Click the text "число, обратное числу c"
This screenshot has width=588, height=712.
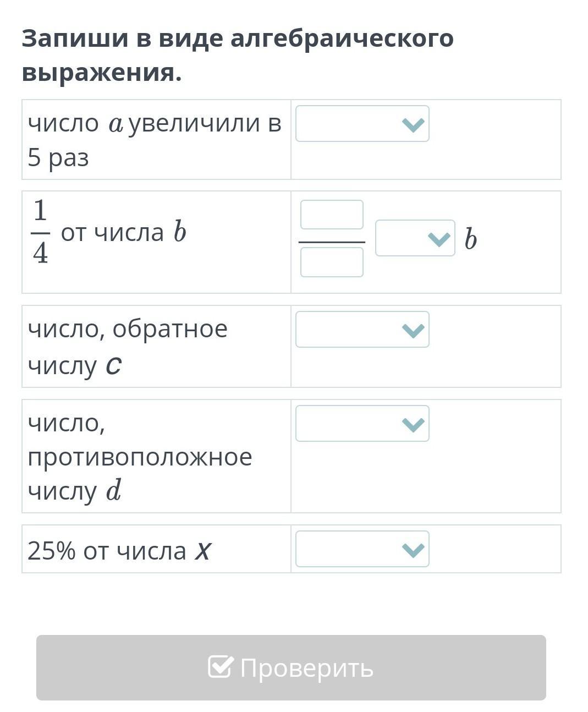[x=128, y=347]
